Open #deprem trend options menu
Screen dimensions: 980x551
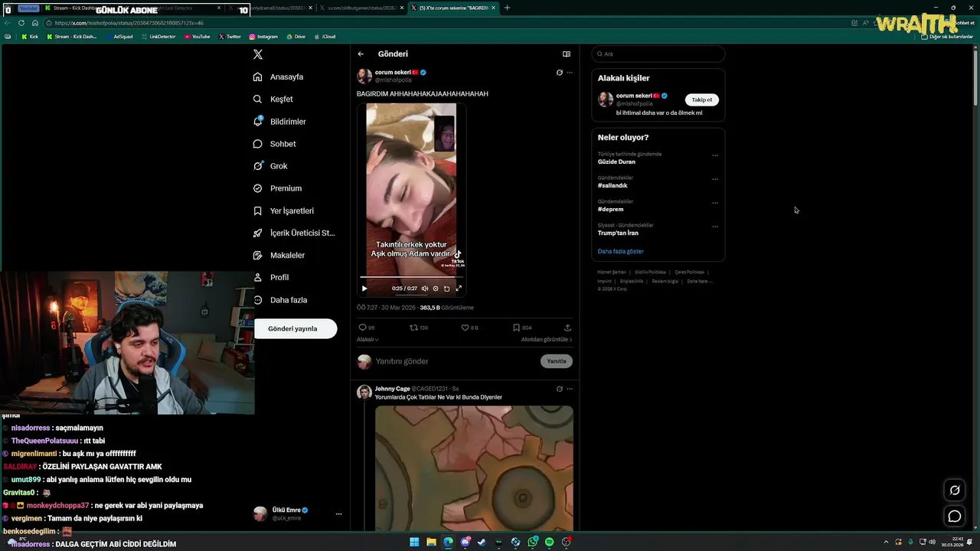pos(715,203)
